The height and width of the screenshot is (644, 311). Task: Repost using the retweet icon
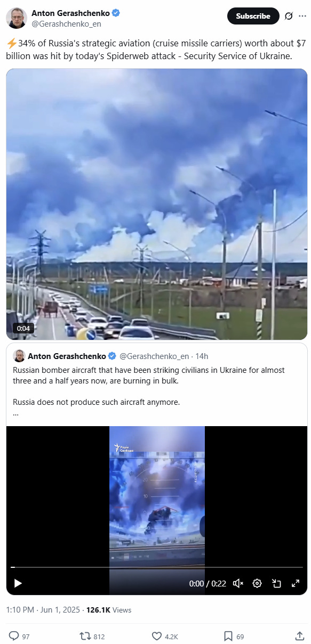(x=84, y=636)
